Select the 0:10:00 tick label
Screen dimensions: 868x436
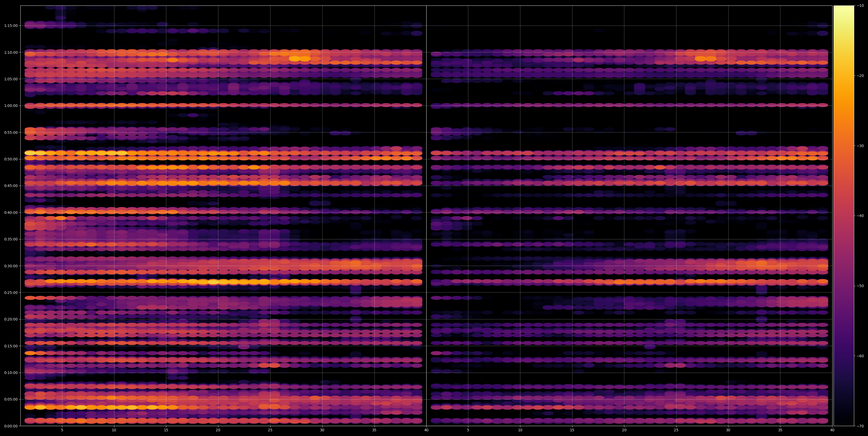[11, 373]
